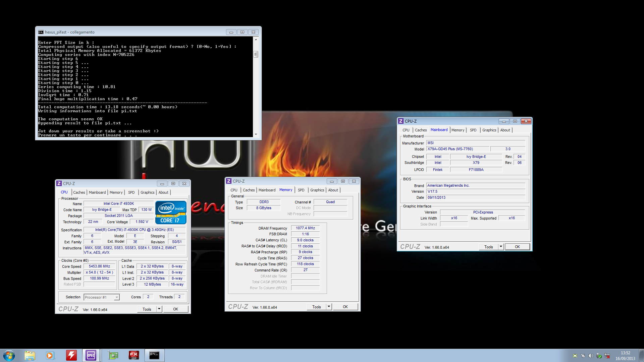This screenshot has width=644, height=362.
Task: Open Mainboard tab in CPU-tab CPU-Z window
Action: pyautogui.click(x=97, y=192)
